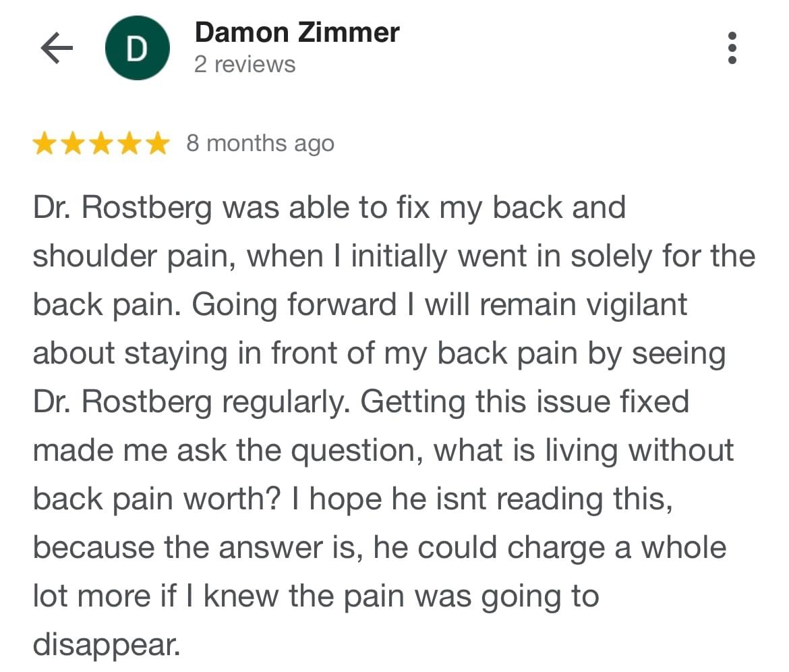789x672 pixels.
Task: Open the three-dot more options menu
Action: [x=733, y=49]
